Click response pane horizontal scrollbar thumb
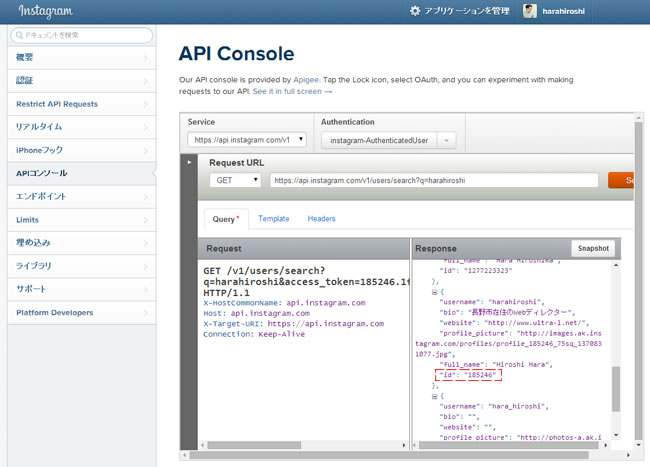The height and width of the screenshot is (467, 650). (509, 445)
